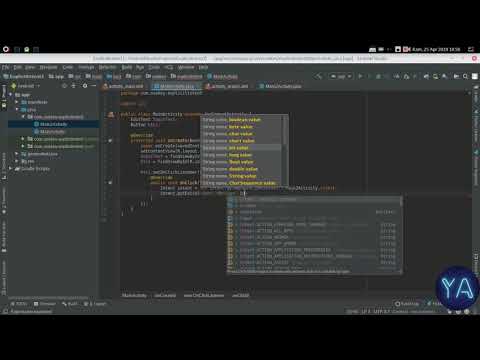Click the Android icon in top panel
The image size is (480, 360).
pyautogui.click(x=27, y=49)
